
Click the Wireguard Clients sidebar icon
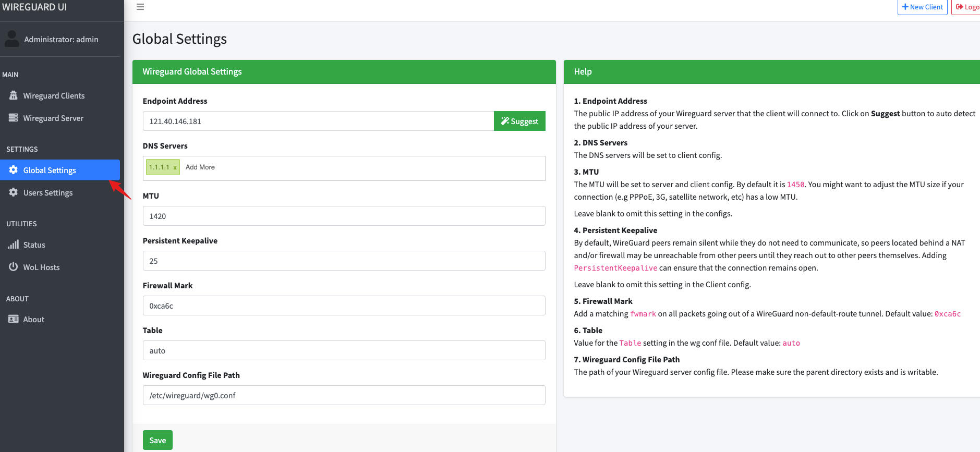(14, 95)
